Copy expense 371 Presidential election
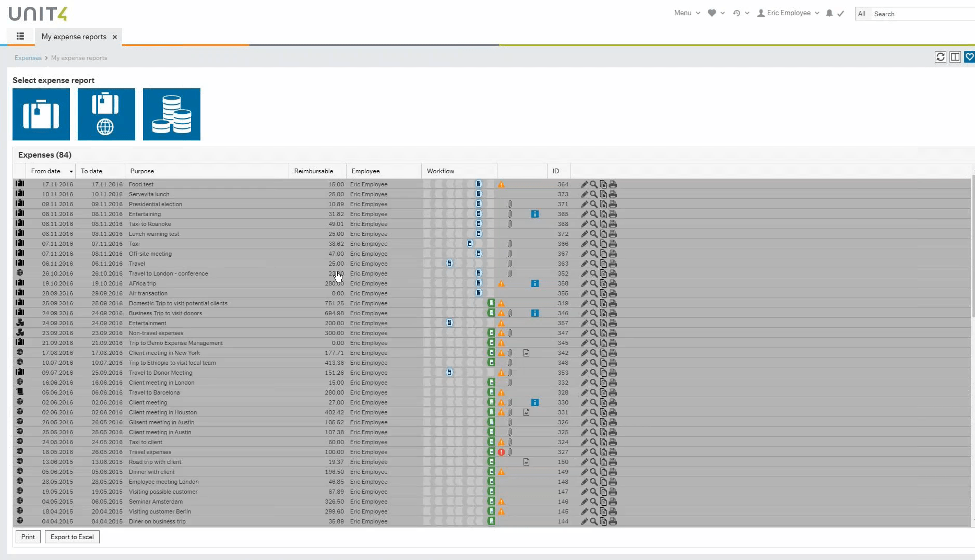 click(603, 204)
